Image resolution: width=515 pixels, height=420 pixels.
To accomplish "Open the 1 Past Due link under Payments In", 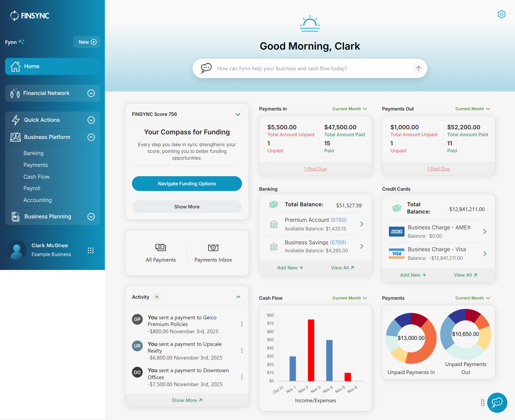I will pos(315,169).
